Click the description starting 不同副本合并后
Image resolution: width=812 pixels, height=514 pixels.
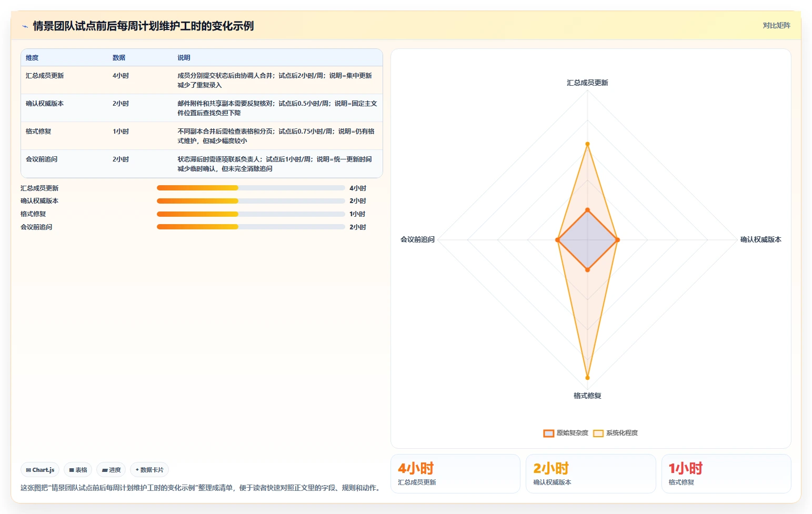click(x=276, y=136)
